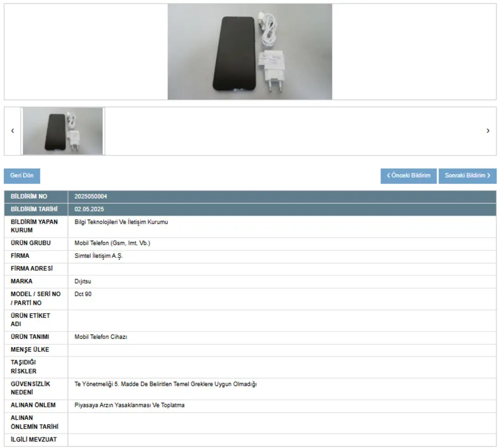This screenshot has width=498, height=448.
Task: Click the Mobil Telefon (Gsm, Imt, Vb.) value
Action: (x=112, y=243)
